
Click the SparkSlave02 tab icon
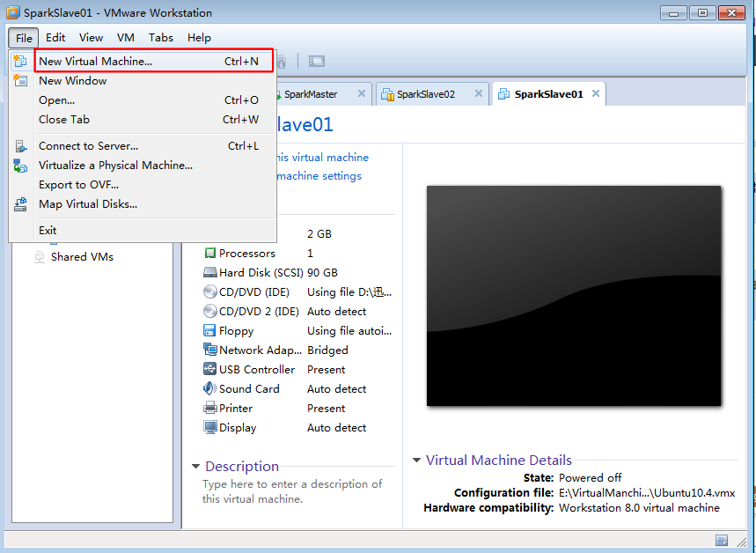[387, 94]
